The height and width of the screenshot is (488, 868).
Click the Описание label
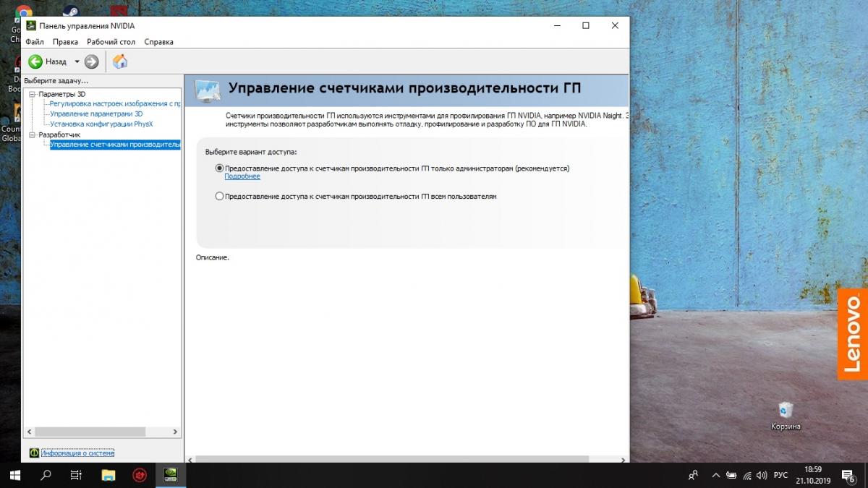pyautogui.click(x=212, y=257)
